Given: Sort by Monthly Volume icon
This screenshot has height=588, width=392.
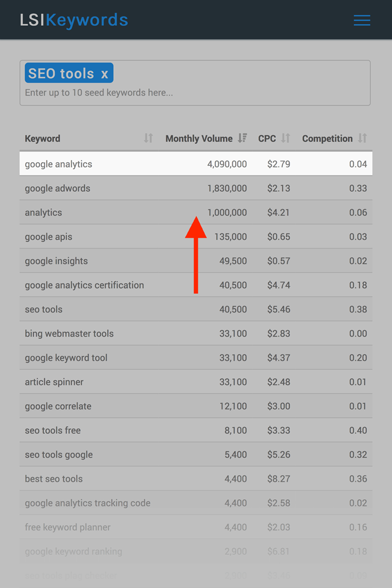Looking at the screenshot, I should (243, 138).
